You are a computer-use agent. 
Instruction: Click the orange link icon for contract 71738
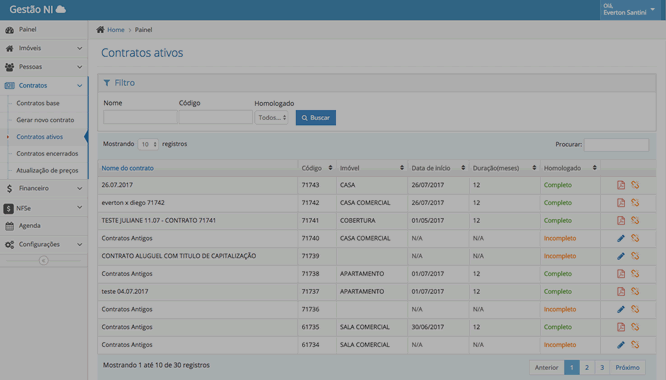[x=635, y=274]
